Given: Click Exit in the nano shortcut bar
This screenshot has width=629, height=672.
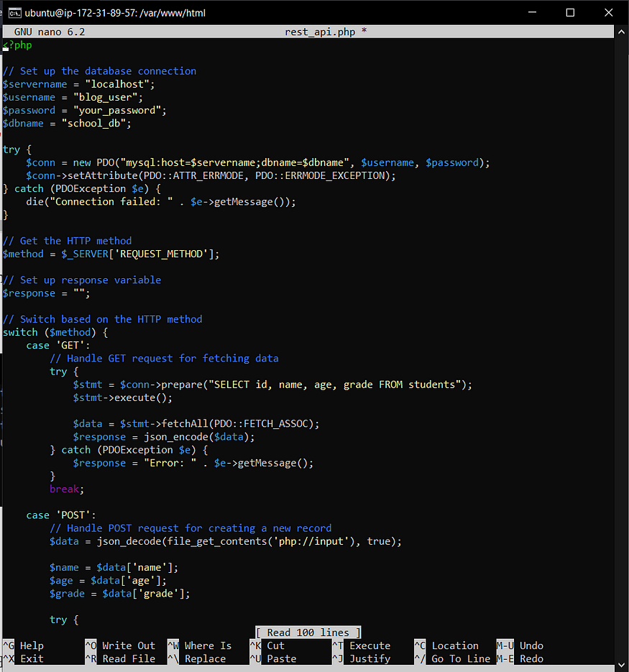Looking at the screenshot, I should (32, 658).
